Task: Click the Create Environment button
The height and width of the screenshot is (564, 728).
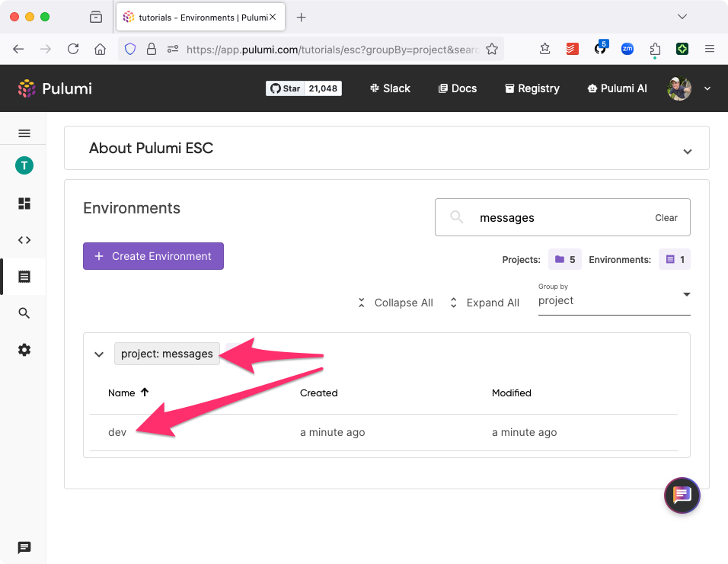Action: tap(153, 256)
